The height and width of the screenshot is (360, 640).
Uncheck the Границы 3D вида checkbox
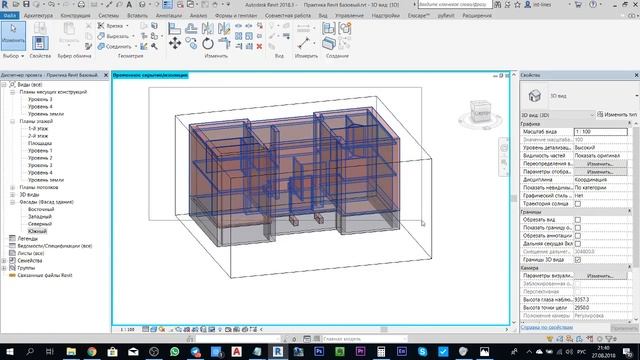(578, 260)
